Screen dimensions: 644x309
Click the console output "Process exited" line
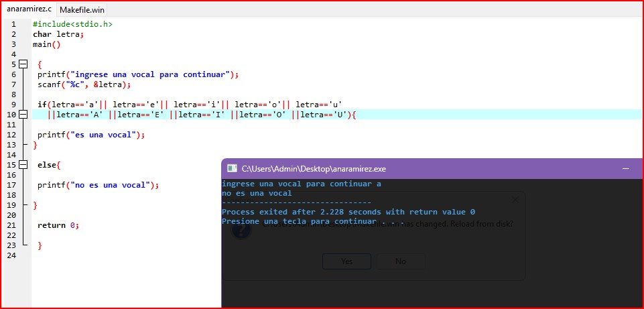coord(348,212)
